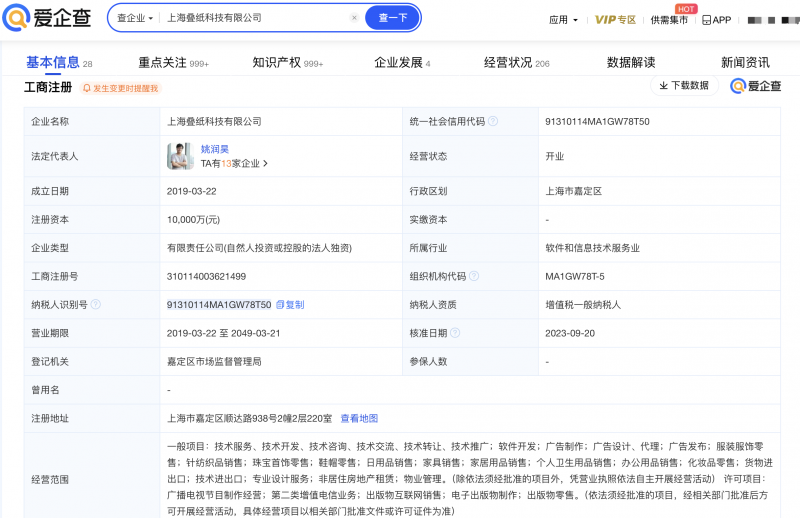Viewport: 800px width, 518px height.
Task: Click the 嘉定区市场监督管理局 registry value
Action: click(214, 361)
